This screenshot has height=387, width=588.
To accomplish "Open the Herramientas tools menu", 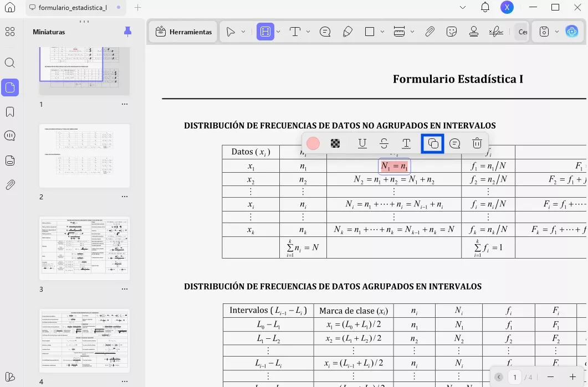I will pyautogui.click(x=184, y=32).
